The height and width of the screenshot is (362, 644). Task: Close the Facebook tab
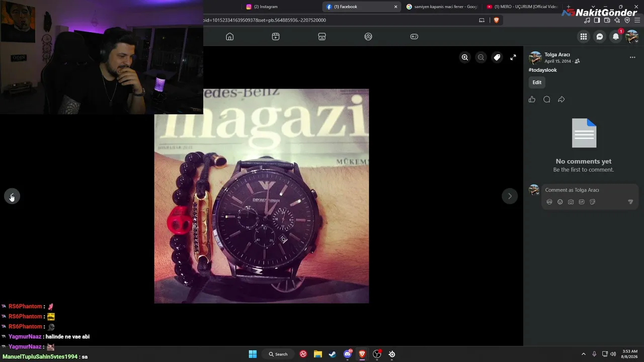[395, 7]
